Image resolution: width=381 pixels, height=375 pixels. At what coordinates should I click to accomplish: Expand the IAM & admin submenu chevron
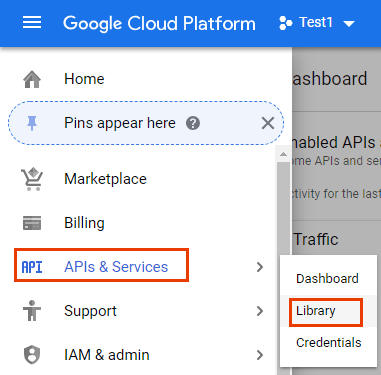tap(260, 355)
